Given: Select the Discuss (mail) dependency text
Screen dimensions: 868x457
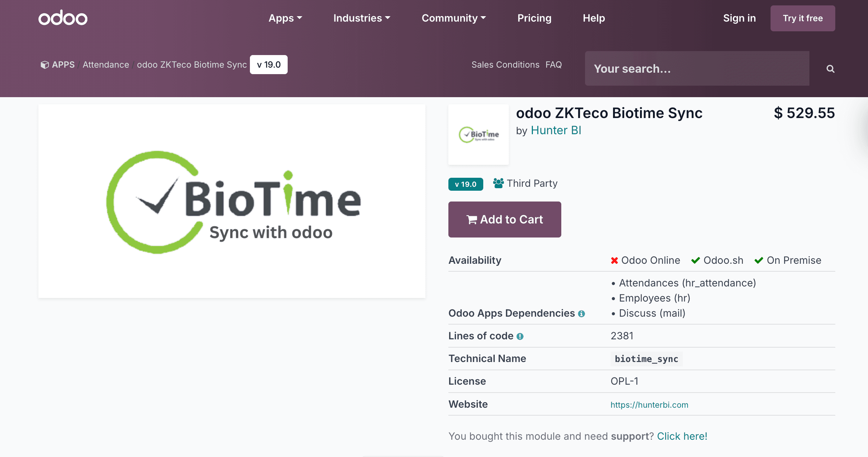Looking at the screenshot, I should tap(652, 313).
